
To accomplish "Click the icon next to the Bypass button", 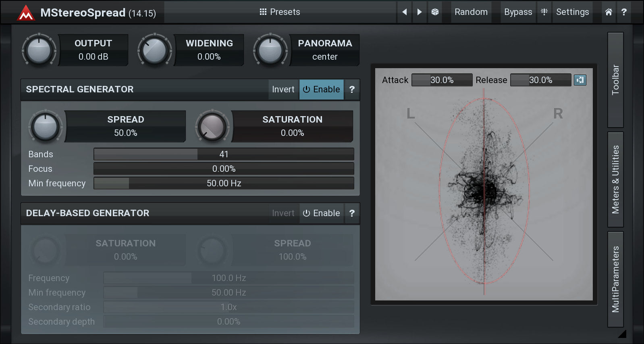I will tap(544, 12).
